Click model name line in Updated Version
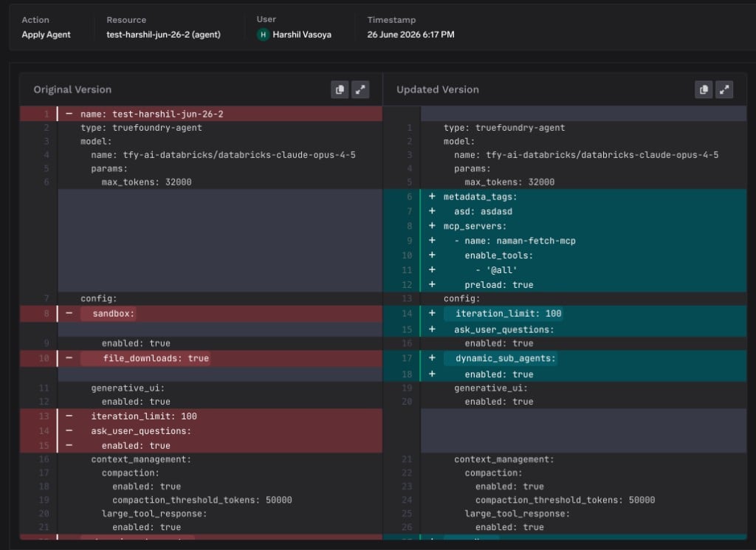 tap(586, 155)
